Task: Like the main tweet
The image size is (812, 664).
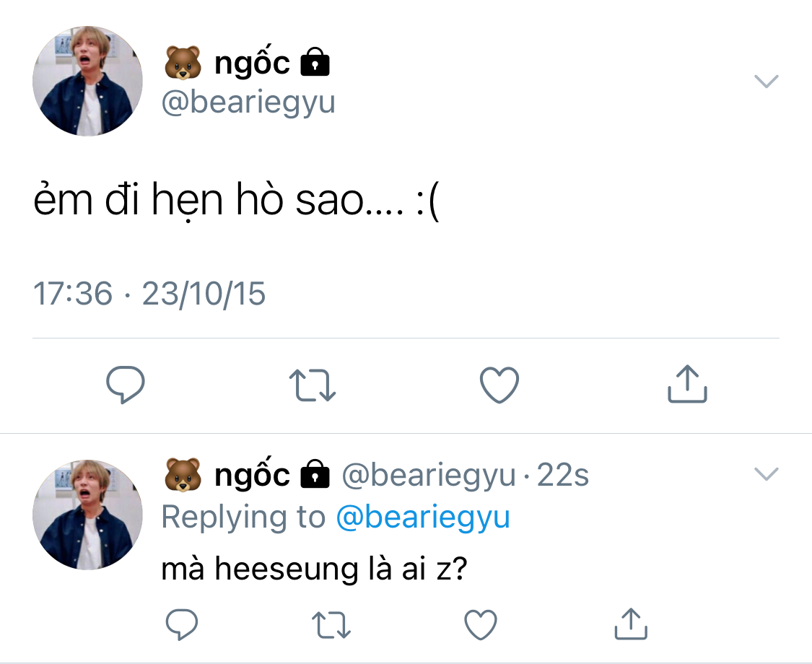Action: 499,385
